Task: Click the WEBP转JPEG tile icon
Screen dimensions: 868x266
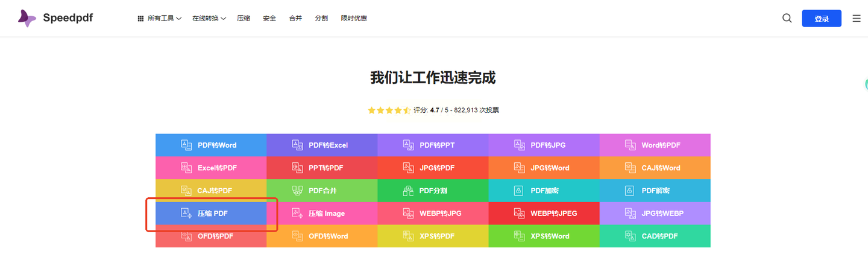Action: coord(519,213)
